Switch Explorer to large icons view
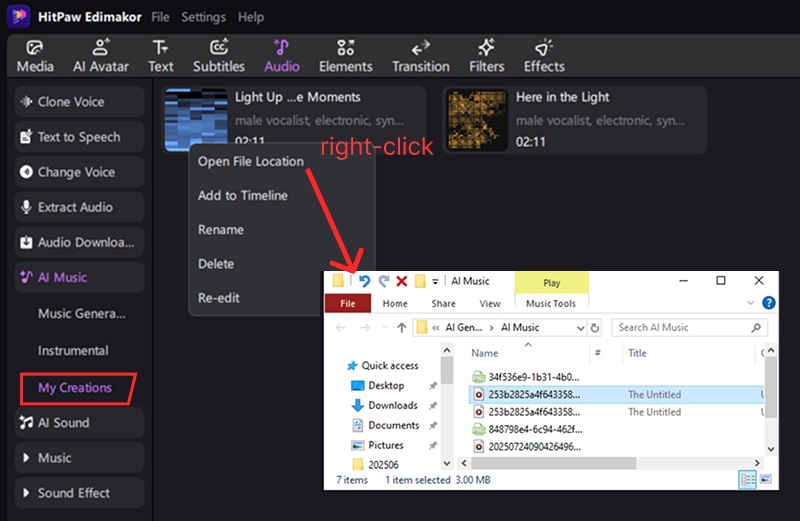 pos(766,479)
